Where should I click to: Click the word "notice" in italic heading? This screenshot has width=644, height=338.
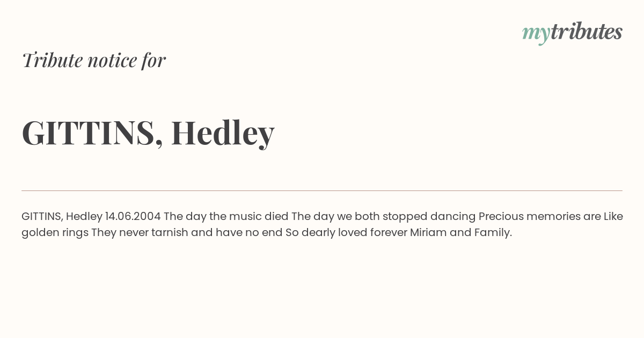click(x=113, y=61)
